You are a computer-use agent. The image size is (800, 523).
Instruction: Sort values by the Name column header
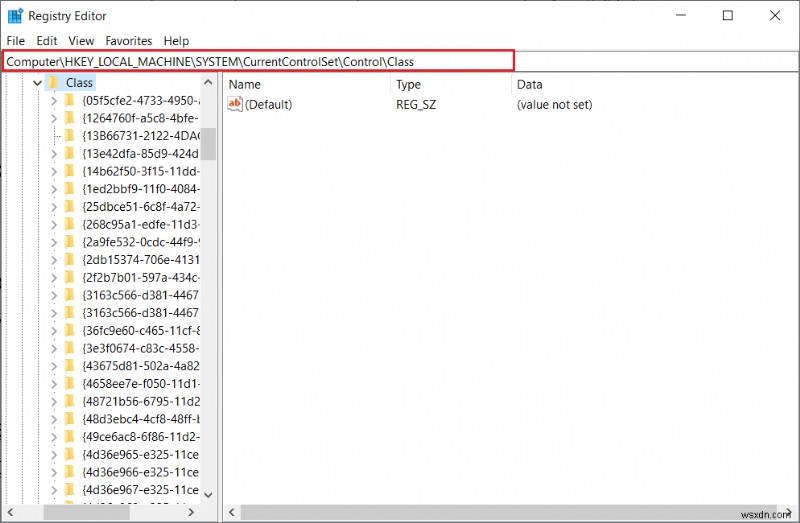(x=307, y=84)
